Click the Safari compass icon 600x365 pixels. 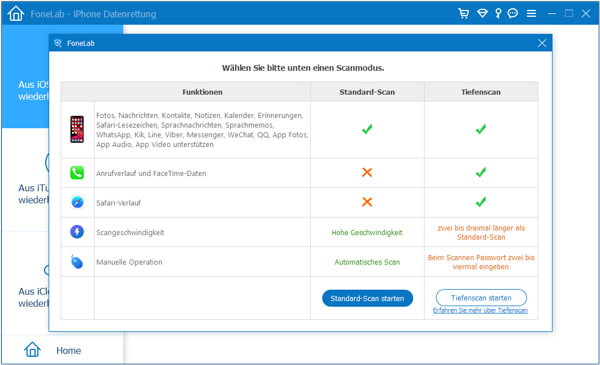[x=77, y=202]
